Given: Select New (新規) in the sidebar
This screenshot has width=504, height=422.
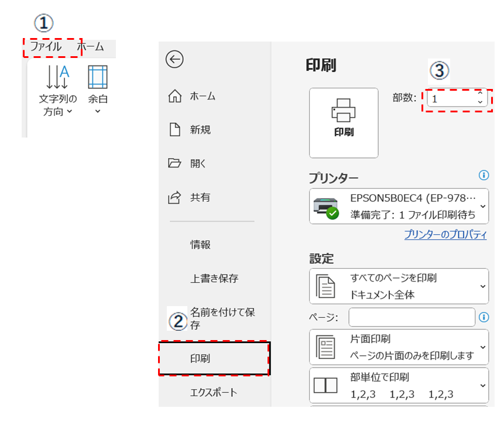Looking at the screenshot, I should [192, 130].
